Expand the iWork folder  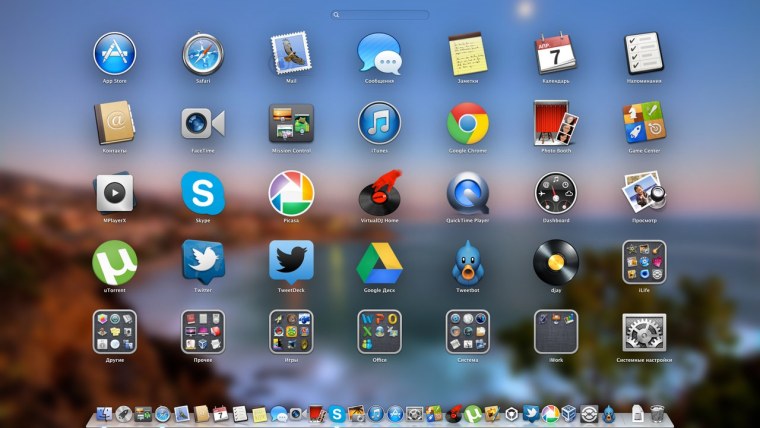(555, 331)
